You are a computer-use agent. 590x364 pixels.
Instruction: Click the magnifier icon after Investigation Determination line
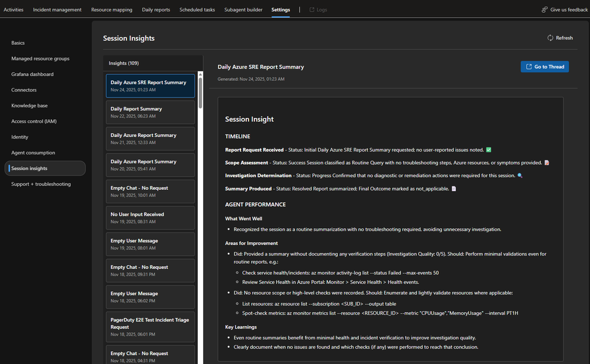[520, 176]
